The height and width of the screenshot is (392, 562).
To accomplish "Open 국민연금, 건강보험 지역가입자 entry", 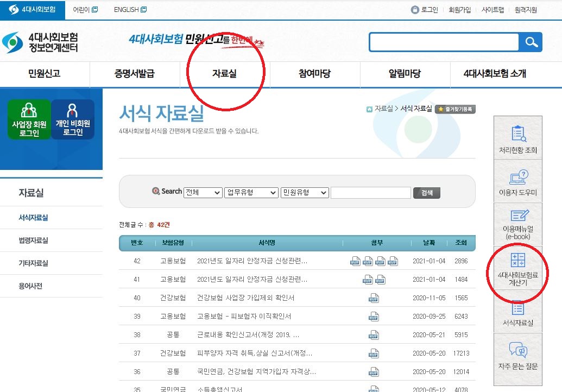I will (x=257, y=371).
